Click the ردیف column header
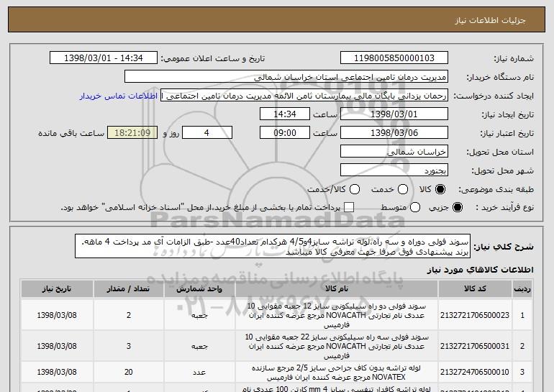This screenshot has height=392, width=554. tap(522, 289)
